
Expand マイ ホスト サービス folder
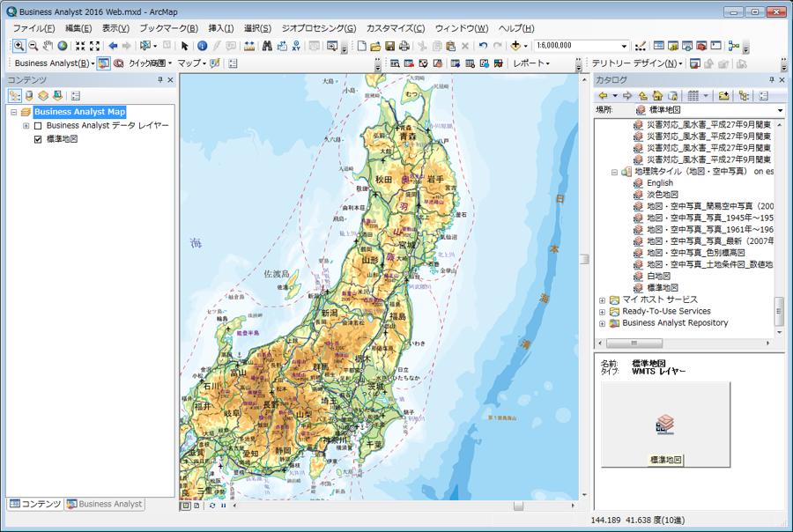603,299
